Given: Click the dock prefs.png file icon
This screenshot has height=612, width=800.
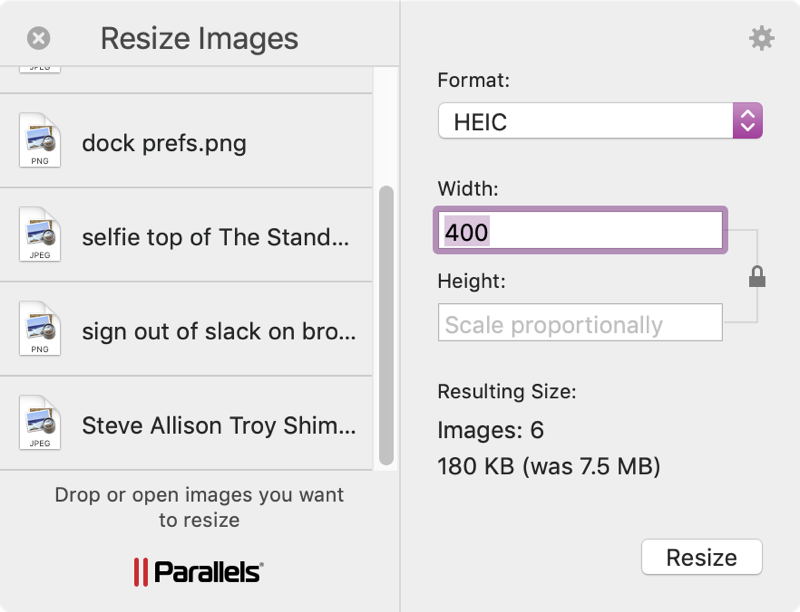Looking at the screenshot, I should [x=40, y=142].
